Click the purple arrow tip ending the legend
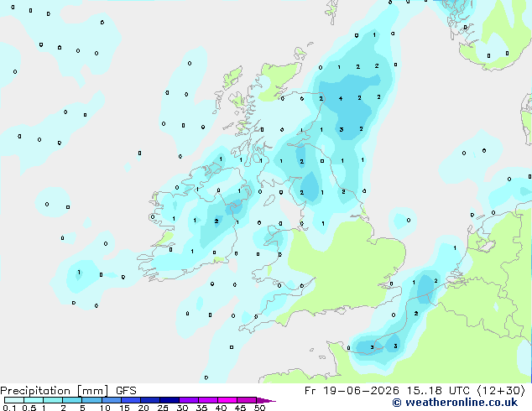 (x=266, y=400)
